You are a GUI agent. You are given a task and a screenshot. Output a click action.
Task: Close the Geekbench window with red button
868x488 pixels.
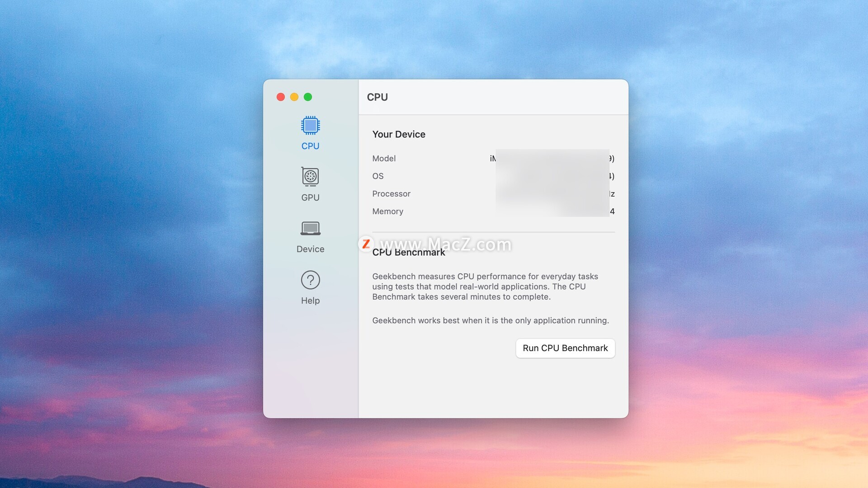tap(281, 97)
